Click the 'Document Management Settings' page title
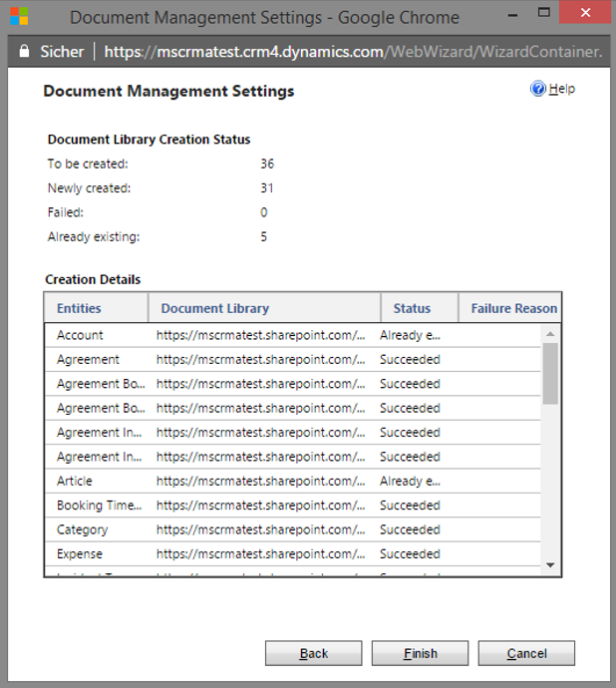 pos(168,92)
